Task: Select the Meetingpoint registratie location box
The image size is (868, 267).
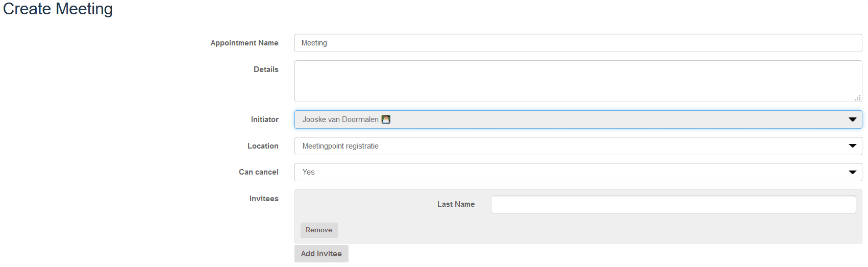Action: click(578, 146)
